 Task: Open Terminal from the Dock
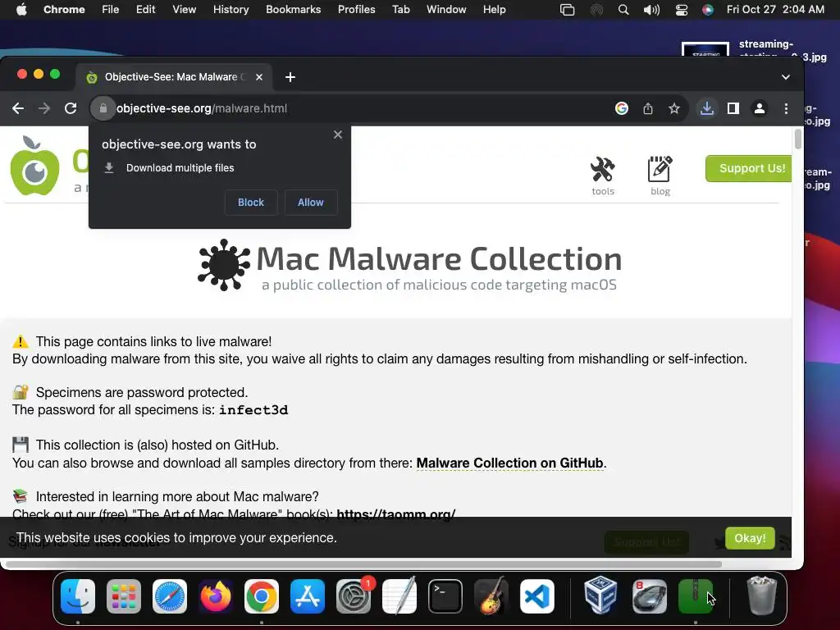point(445,596)
